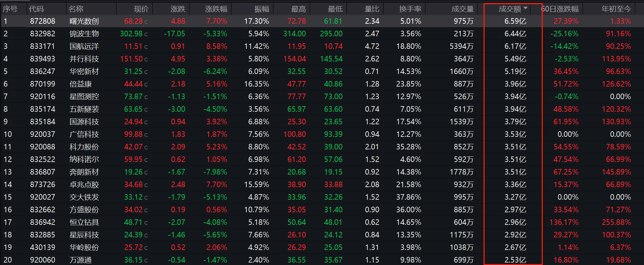644x265 pixels.
Task: Sort by the 量比 column header
Action: pyautogui.click(x=372, y=9)
